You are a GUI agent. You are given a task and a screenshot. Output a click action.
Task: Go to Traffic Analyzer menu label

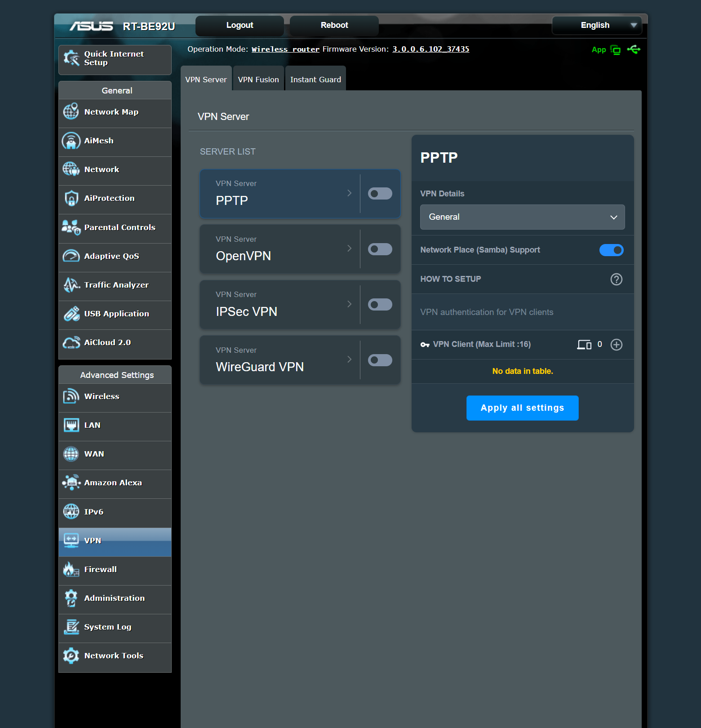click(x=116, y=285)
